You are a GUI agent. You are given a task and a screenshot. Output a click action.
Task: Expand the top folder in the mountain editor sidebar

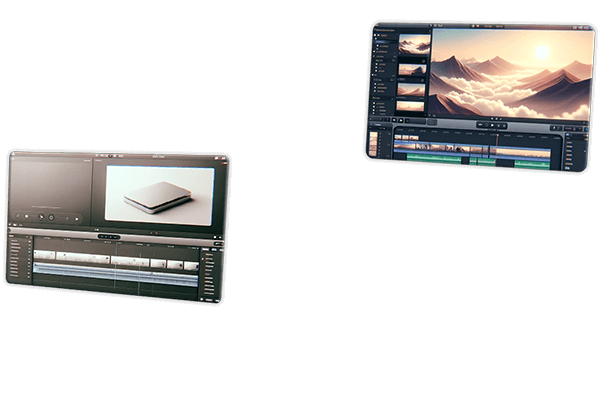[384, 37]
